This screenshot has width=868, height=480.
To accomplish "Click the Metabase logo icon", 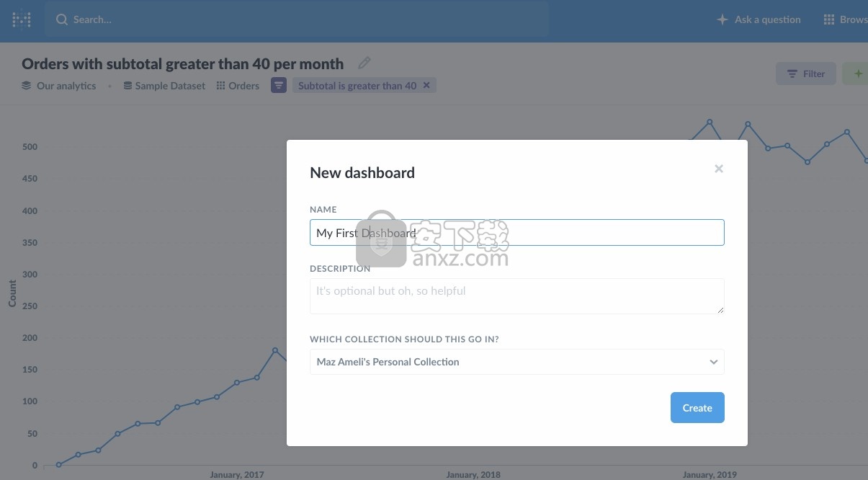I will click(22, 19).
